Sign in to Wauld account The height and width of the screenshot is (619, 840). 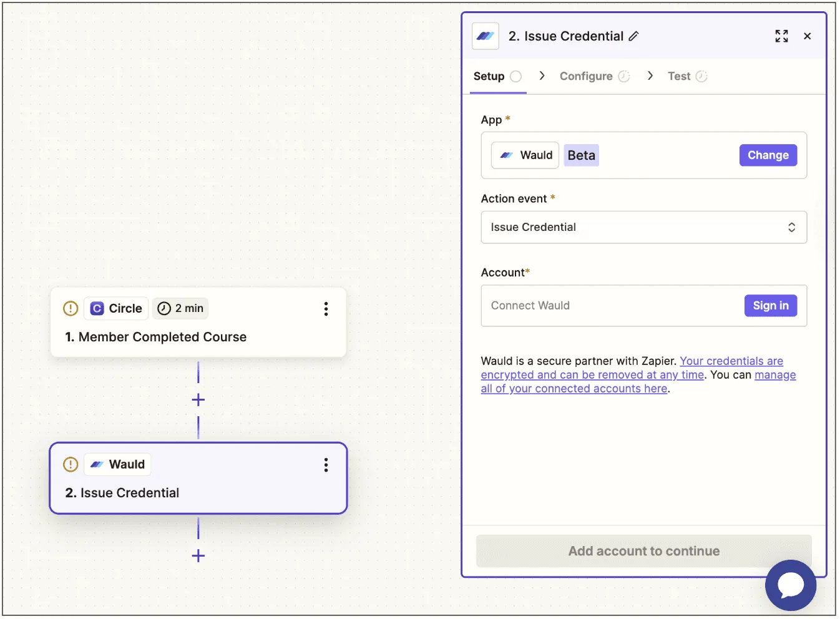click(771, 306)
